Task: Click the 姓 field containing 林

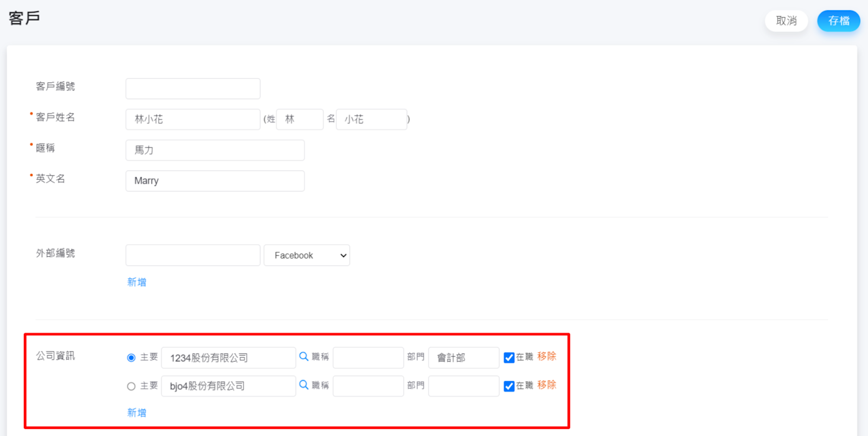Action: point(300,119)
